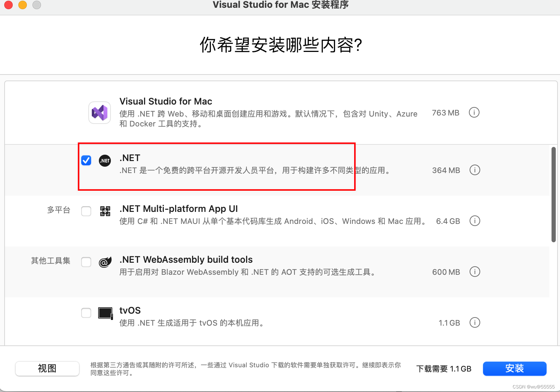560x392 pixels.
Task: Select the Visual Studio for Mac title text
Action: pyautogui.click(x=166, y=101)
